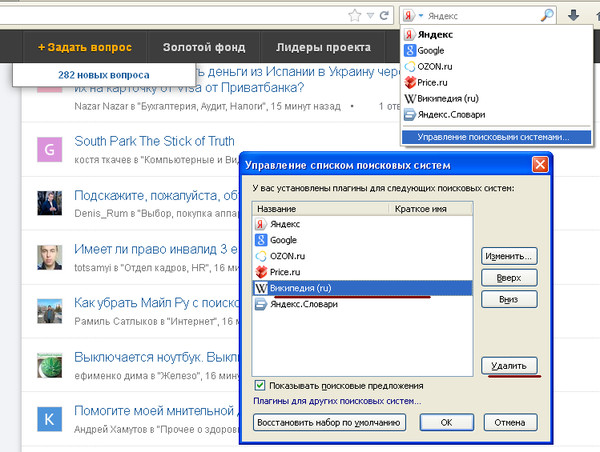
Task: Click the Название column header
Action: [x=321, y=209]
